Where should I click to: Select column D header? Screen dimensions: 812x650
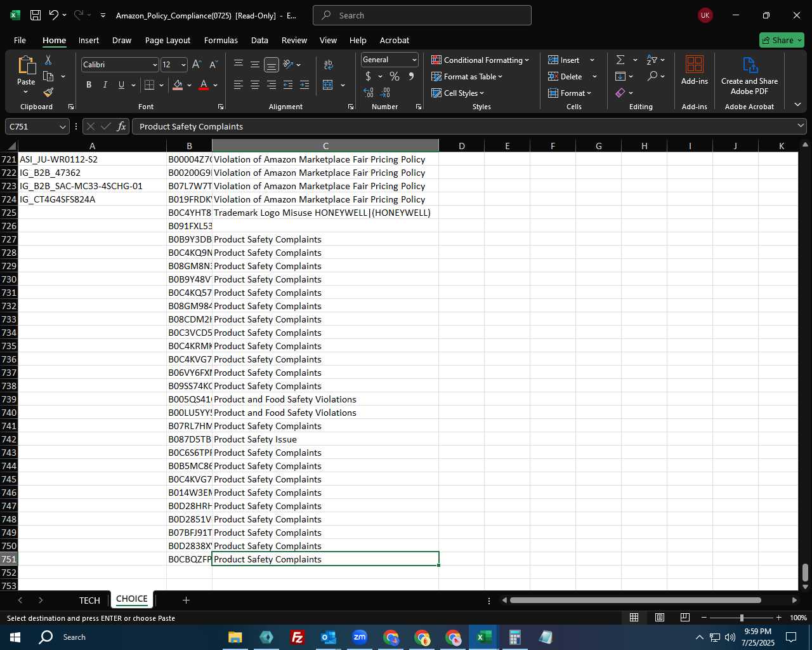pyautogui.click(x=461, y=146)
